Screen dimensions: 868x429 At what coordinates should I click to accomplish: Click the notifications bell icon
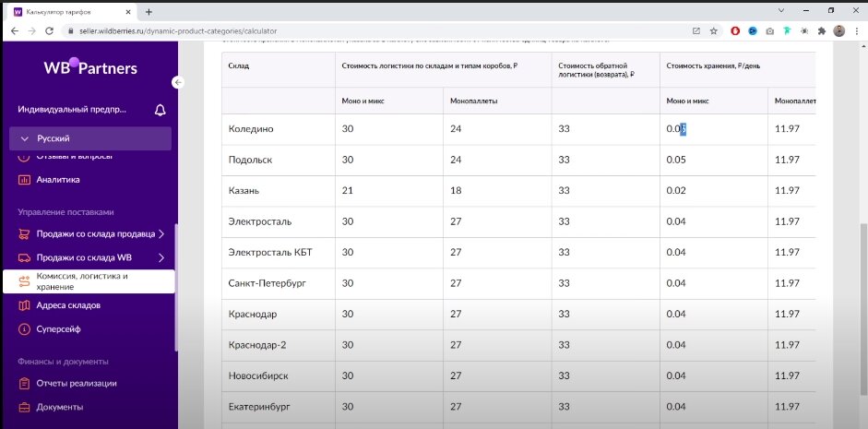[160, 110]
